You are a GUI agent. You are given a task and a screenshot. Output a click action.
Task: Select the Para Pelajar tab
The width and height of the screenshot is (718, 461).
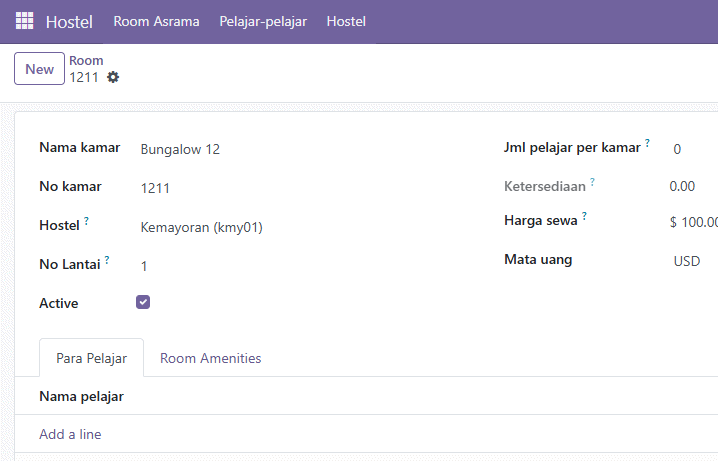click(92, 358)
